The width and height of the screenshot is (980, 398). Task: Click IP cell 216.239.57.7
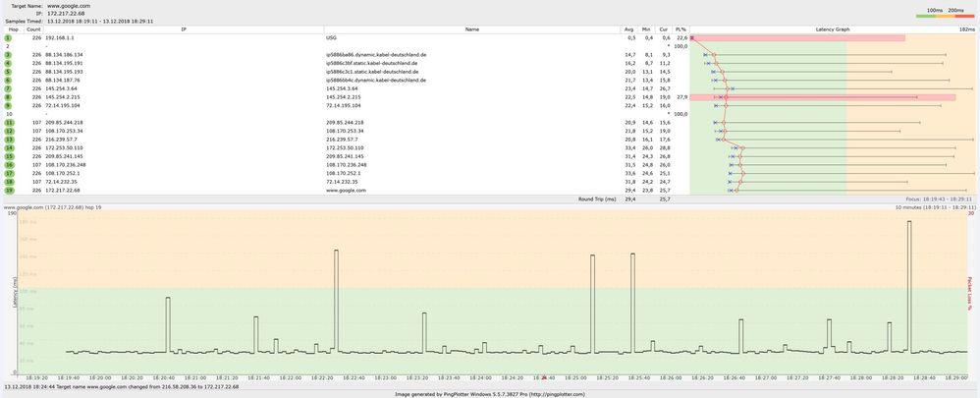(x=61, y=140)
